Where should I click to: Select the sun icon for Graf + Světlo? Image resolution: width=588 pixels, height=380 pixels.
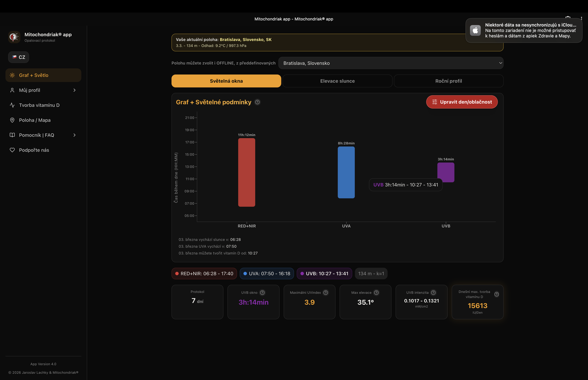click(x=12, y=75)
